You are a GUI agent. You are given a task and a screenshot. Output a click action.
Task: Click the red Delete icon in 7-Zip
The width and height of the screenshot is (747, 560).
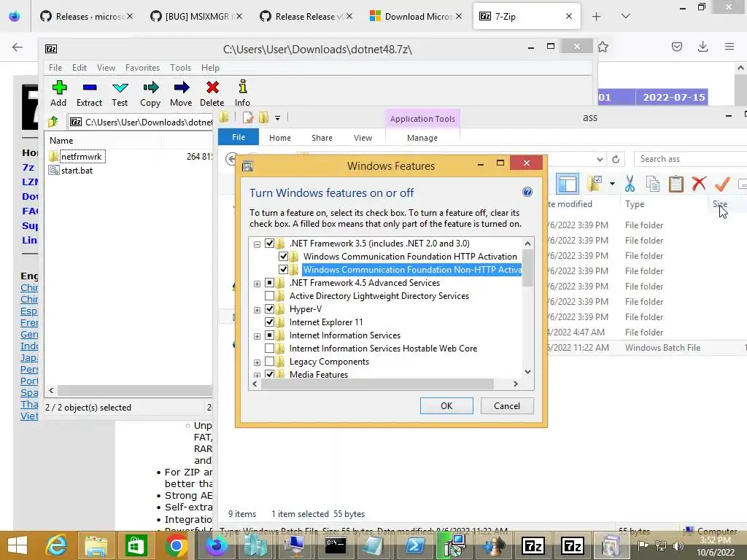212,87
